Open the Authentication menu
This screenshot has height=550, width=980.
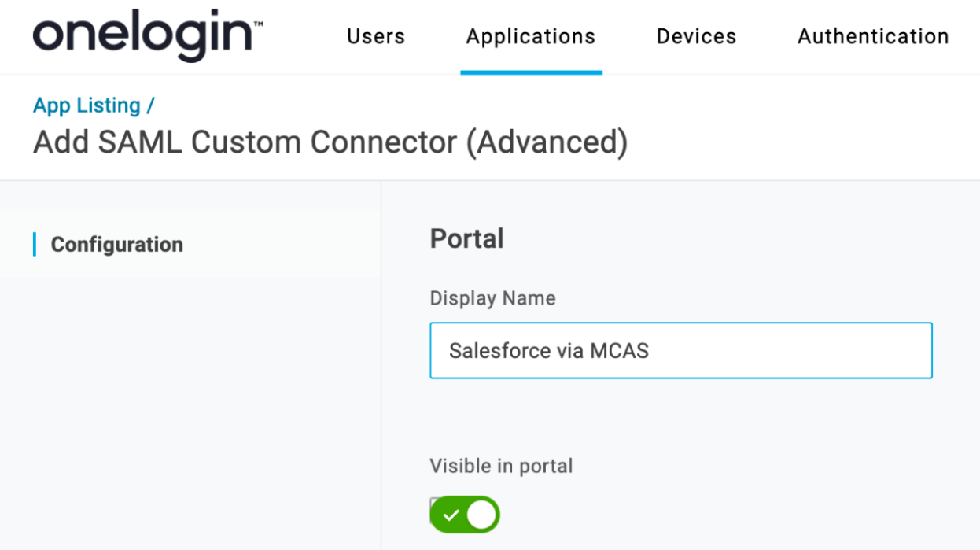click(x=873, y=36)
